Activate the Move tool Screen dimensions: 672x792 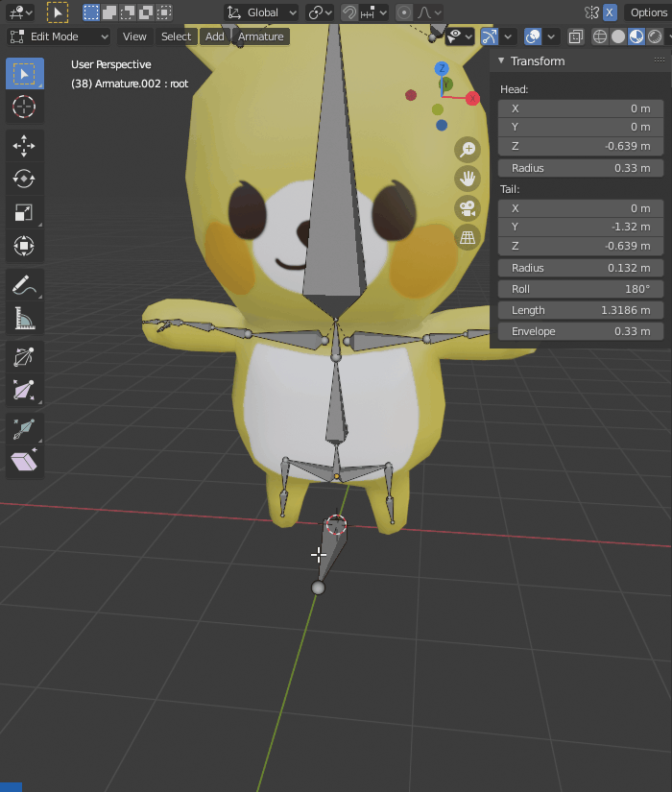click(24, 146)
